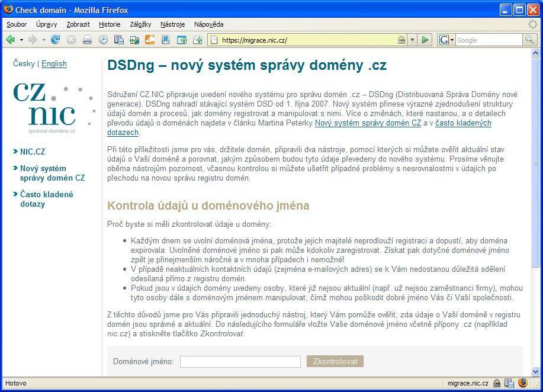Maximize the Firefox window
The image size is (543, 392).
(x=519, y=9)
